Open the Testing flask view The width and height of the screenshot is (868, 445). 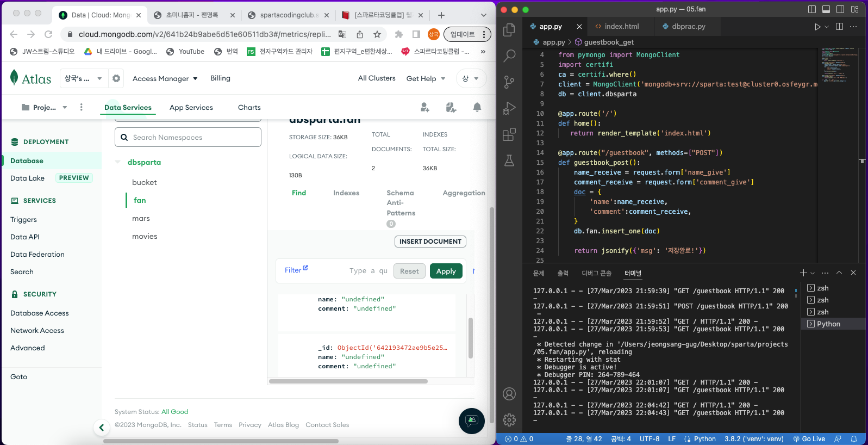(509, 160)
